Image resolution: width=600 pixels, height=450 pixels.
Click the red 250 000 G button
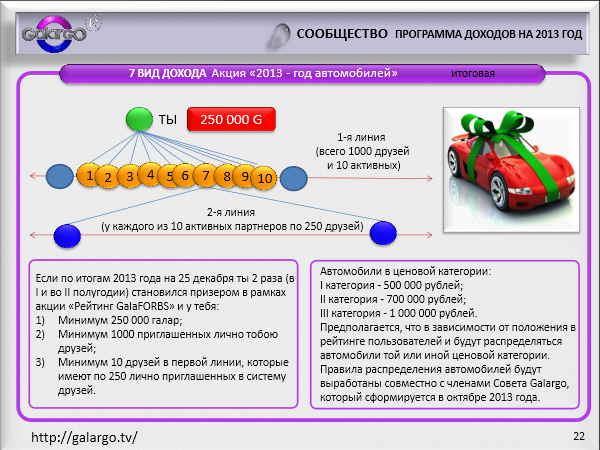[x=231, y=119]
